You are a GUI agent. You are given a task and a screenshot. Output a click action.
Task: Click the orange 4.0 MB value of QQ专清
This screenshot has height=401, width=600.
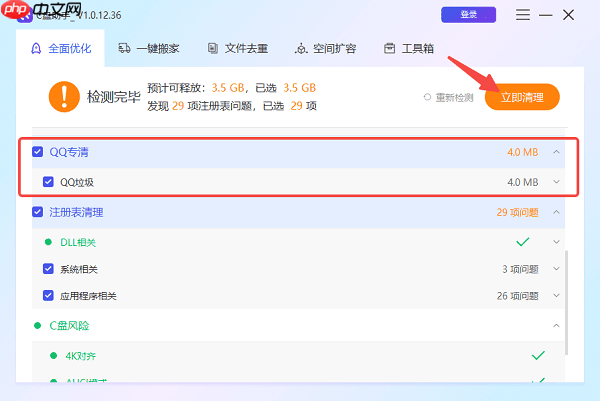[x=523, y=152]
